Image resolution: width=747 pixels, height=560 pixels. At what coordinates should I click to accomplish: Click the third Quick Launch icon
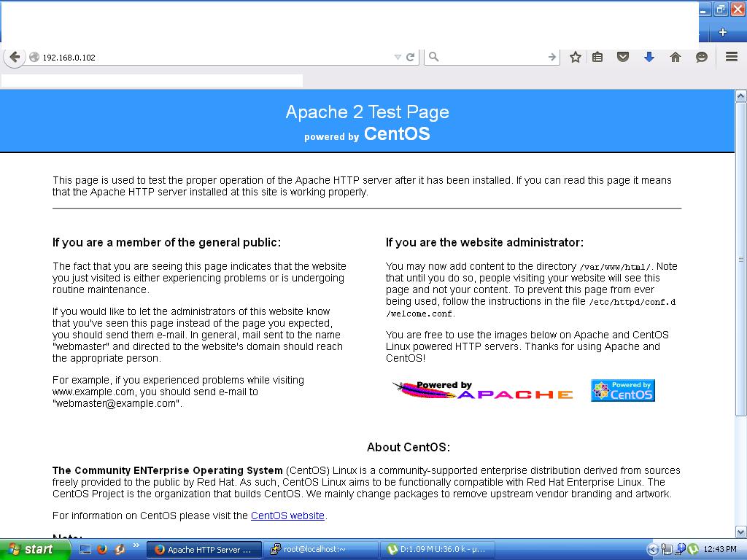(x=120, y=550)
